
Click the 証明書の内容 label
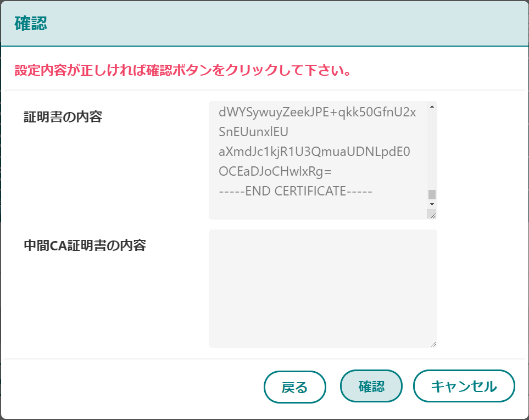coord(63,117)
